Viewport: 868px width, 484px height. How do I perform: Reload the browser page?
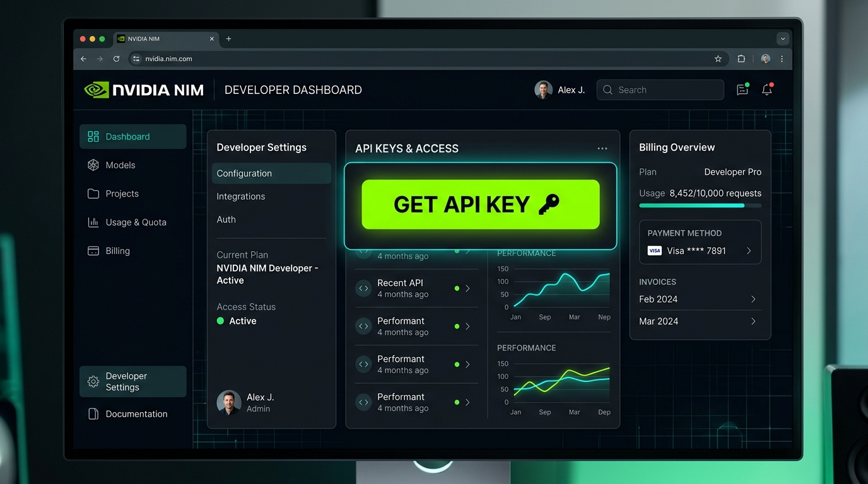(x=116, y=59)
